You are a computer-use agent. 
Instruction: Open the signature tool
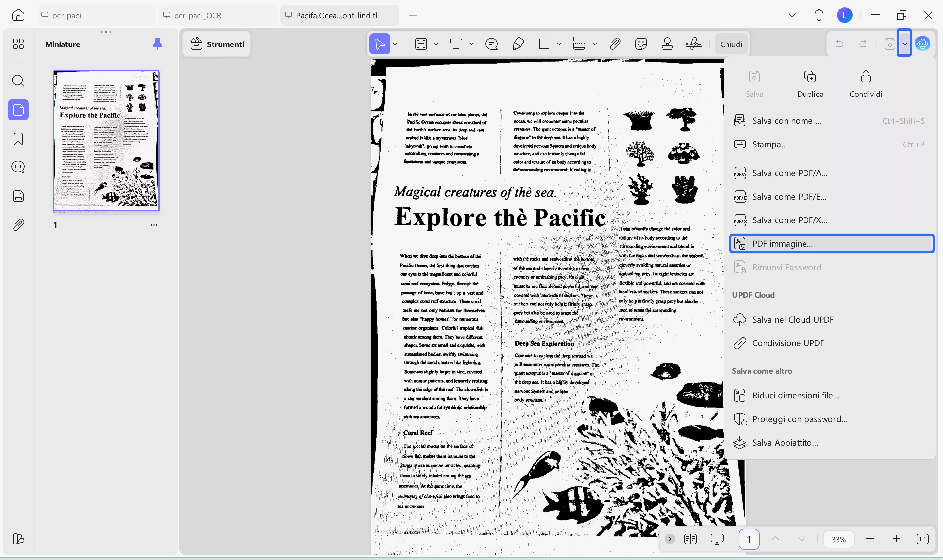tap(693, 44)
